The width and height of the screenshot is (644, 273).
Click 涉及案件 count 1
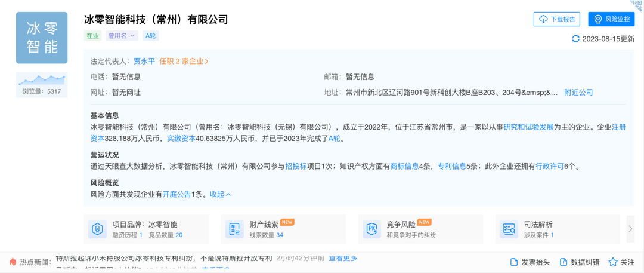tap(552, 235)
